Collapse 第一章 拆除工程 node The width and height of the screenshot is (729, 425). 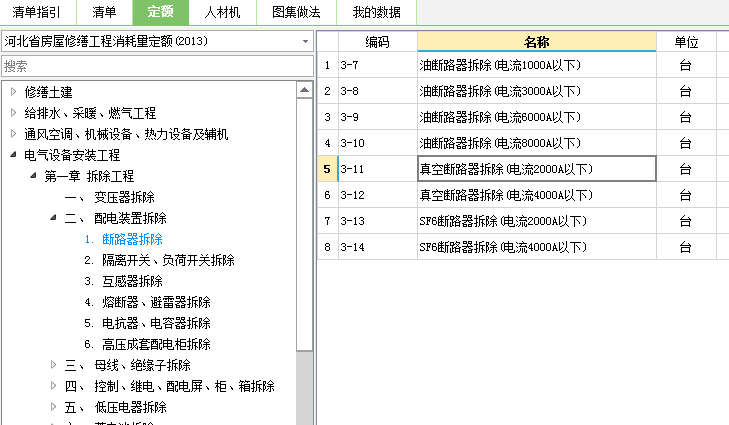click(x=33, y=176)
